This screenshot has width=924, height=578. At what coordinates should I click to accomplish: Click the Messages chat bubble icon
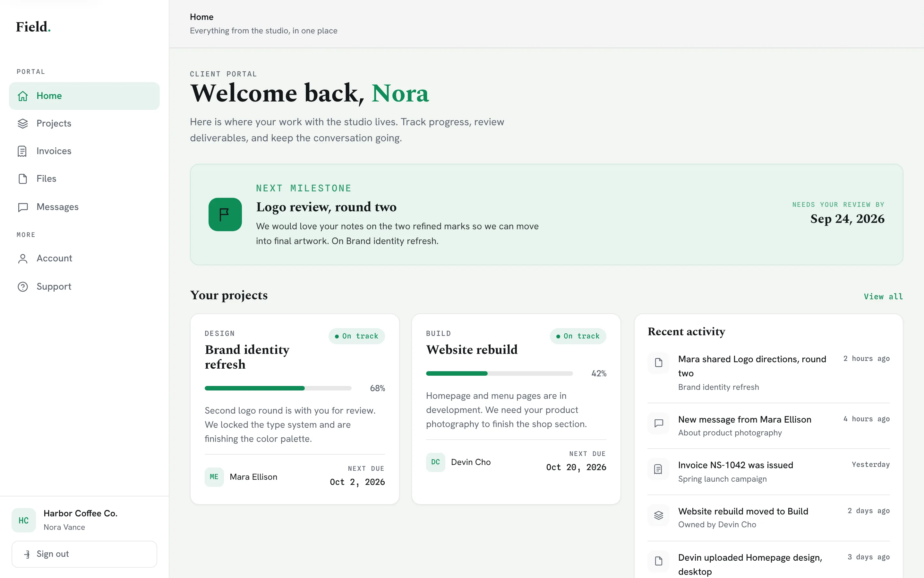pyautogui.click(x=23, y=207)
